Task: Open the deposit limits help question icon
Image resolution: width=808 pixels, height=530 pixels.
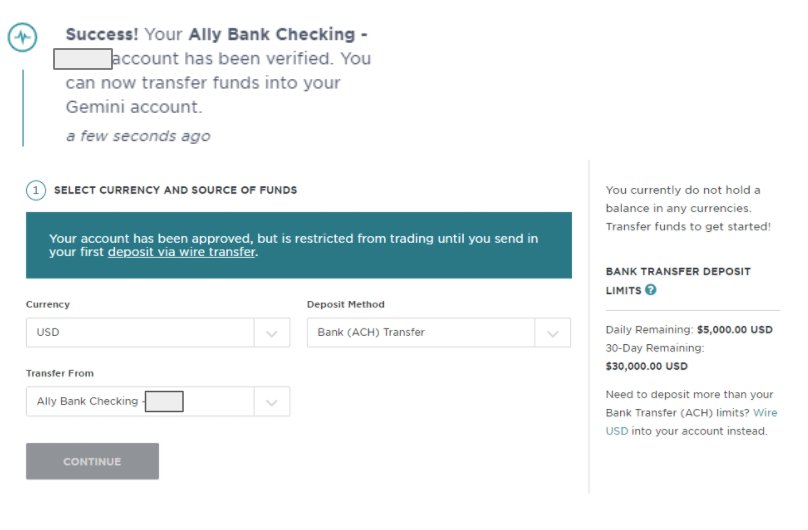Action: (x=651, y=290)
